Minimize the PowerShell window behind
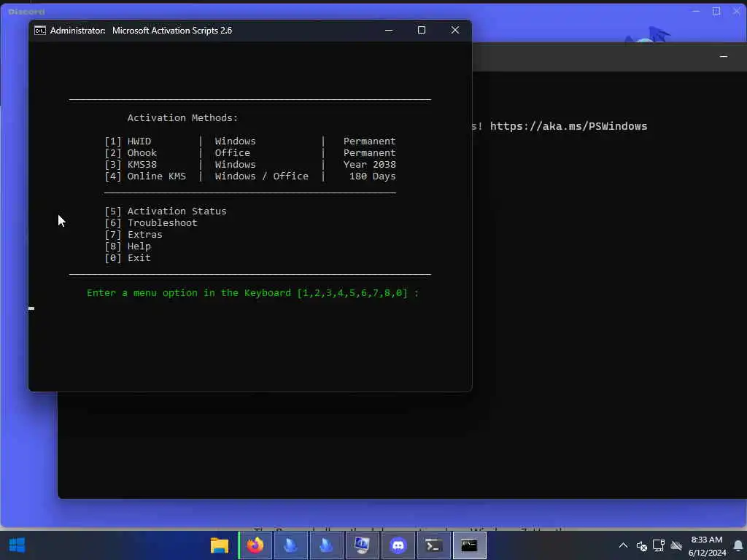This screenshot has width=747, height=560. click(x=724, y=57)
